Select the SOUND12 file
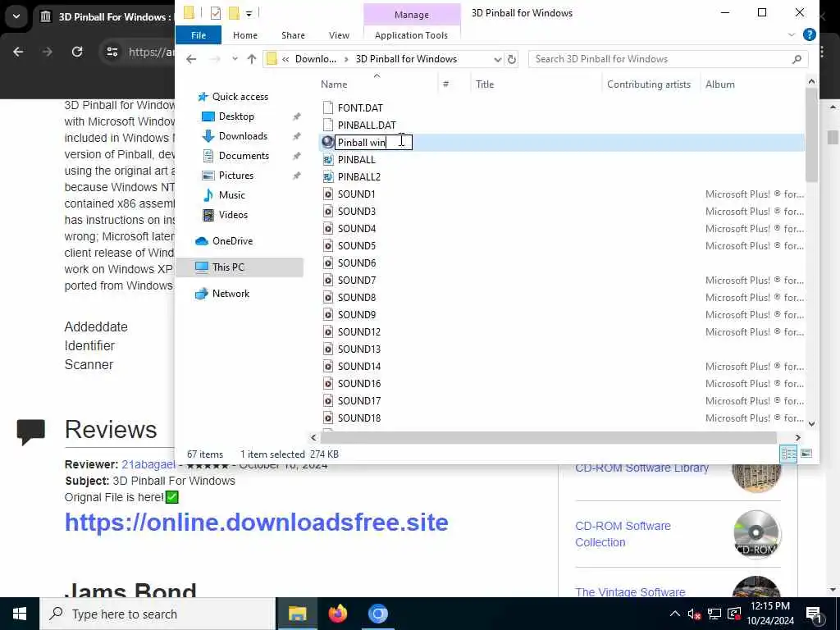 359,332
